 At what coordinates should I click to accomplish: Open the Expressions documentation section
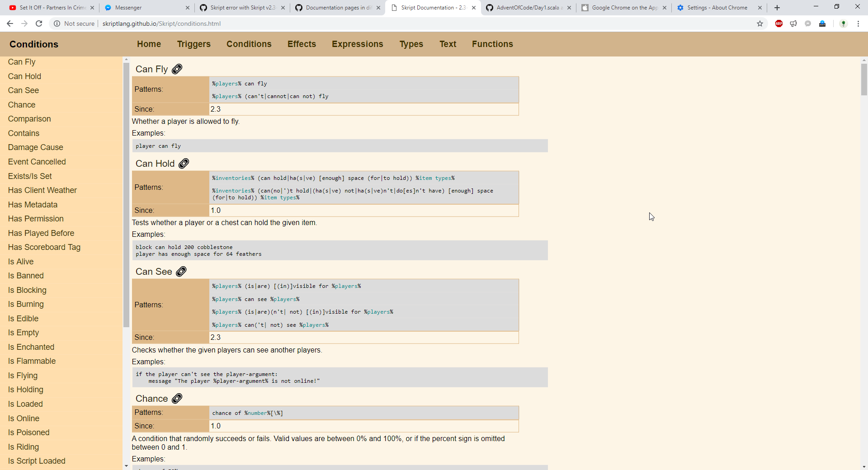click(357, 44)
